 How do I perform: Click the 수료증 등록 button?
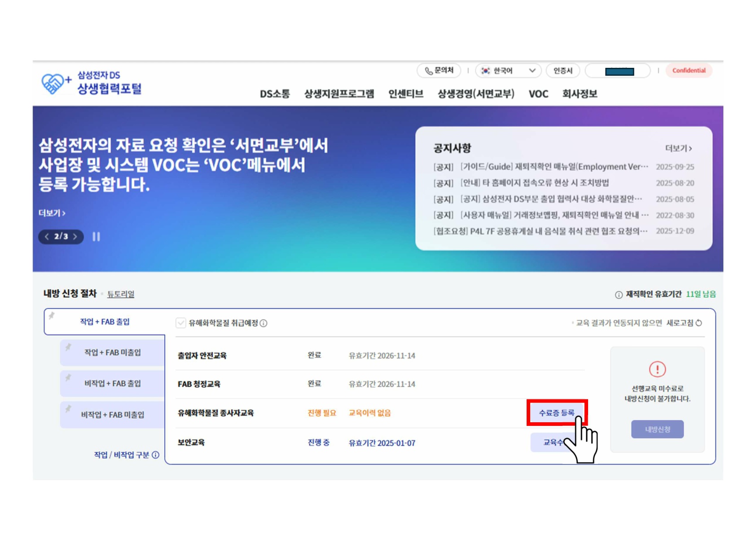pos(556,413)
